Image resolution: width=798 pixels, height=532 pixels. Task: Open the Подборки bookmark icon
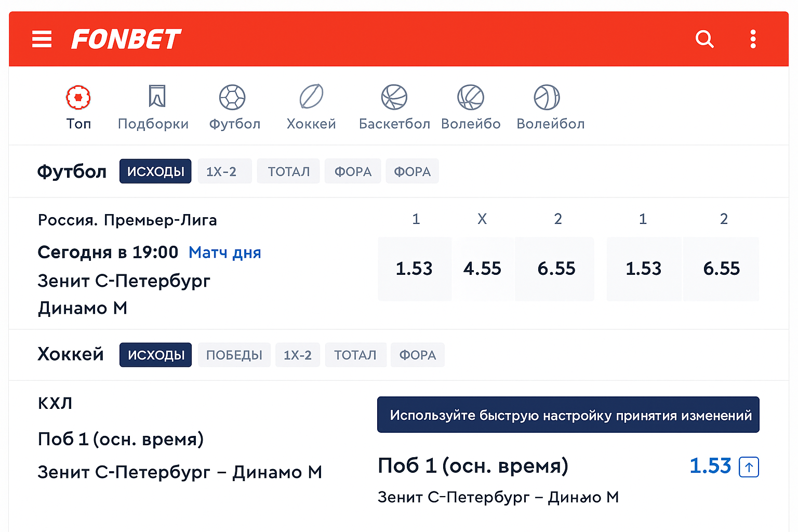156,97
